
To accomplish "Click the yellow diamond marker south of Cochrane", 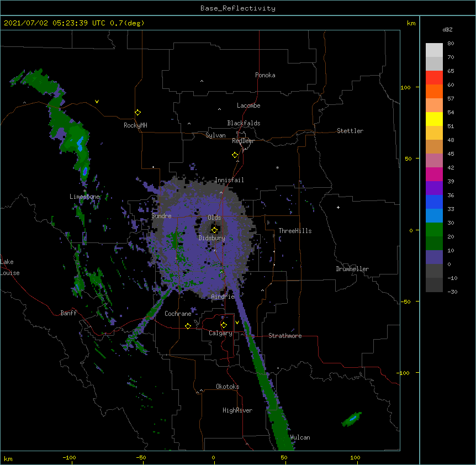I will click(188, 326).
